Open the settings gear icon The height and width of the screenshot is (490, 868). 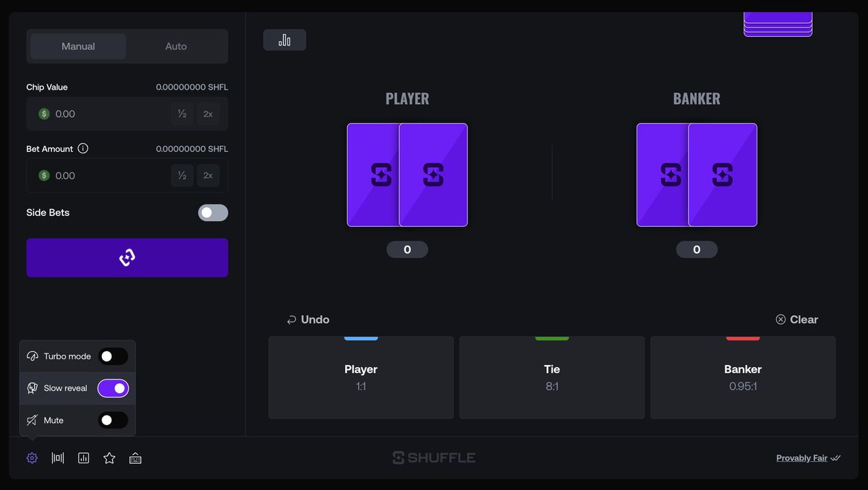click(32, 457)
